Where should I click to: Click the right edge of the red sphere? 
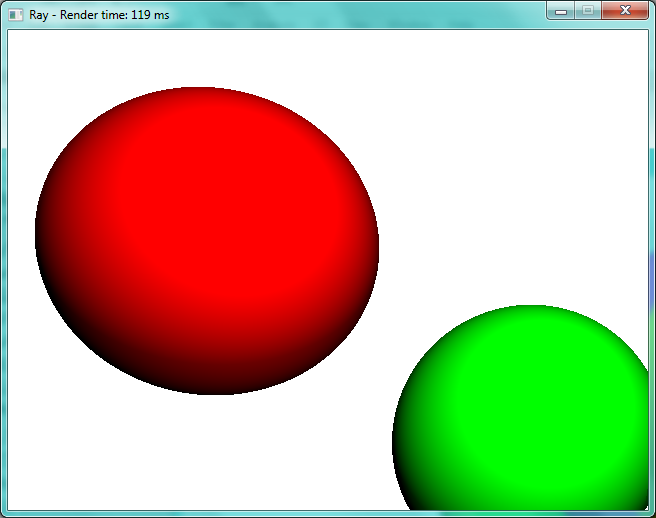pos(376,240)
